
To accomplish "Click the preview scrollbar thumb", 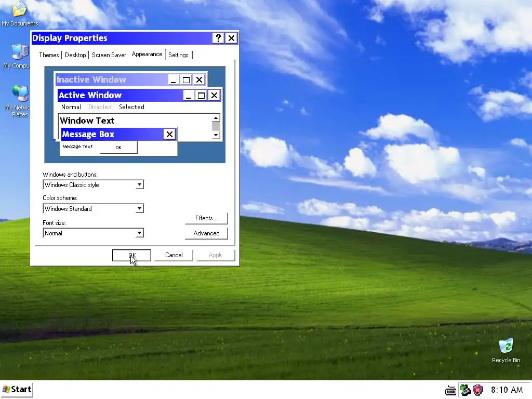I will pos(216,127).
